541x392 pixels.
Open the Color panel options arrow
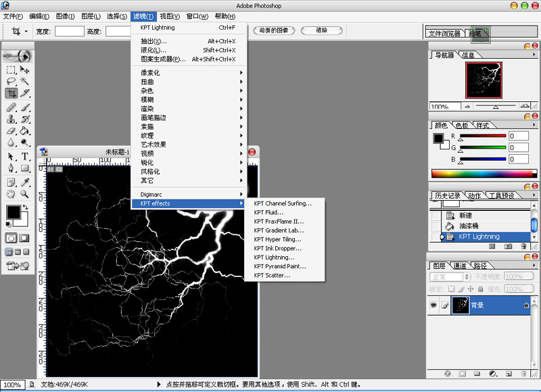(534, 125)
